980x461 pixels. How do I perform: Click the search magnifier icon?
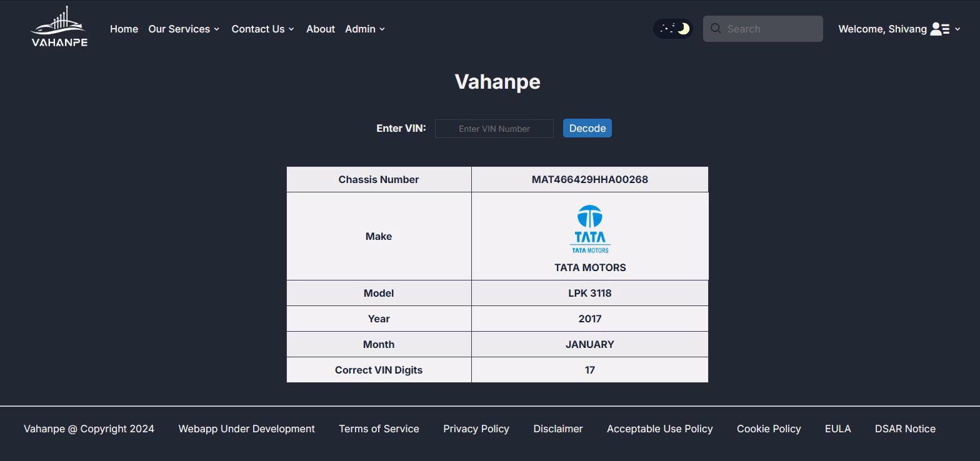click(x=716, y=28)
